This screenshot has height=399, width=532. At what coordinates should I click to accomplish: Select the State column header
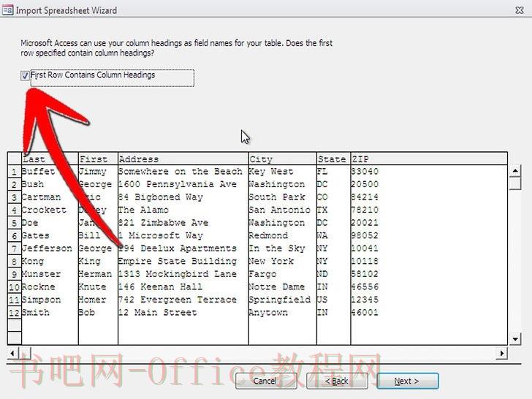click(333, 159)
